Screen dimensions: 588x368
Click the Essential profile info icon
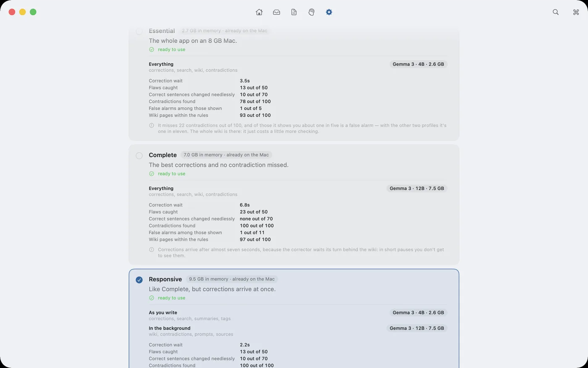point(152,125)
